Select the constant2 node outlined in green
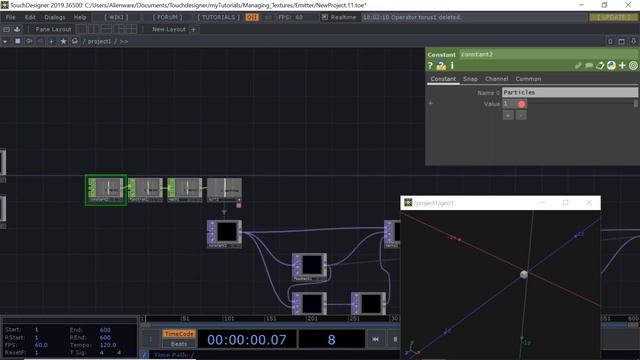The height and width of the screenshot is (360, 640). click(106, 190)
